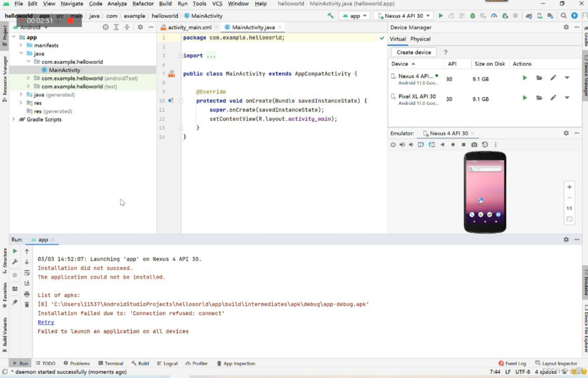Stop the screen recording red button
Screen dimensions: 588x378
[x=70, y=21]
